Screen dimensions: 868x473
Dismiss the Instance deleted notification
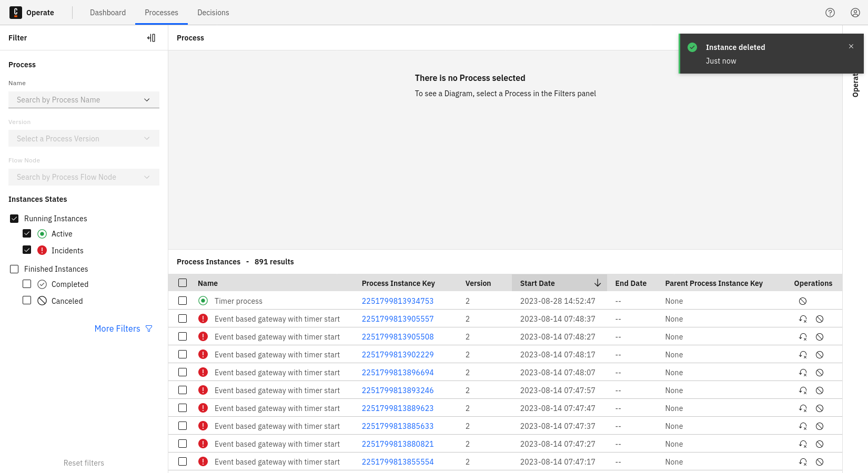tap(851, 46)
